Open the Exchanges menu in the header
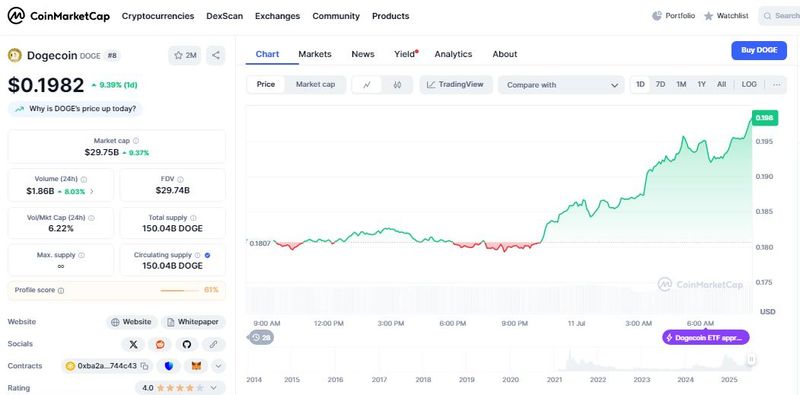 pyautogui.click(x=278, y=16)
